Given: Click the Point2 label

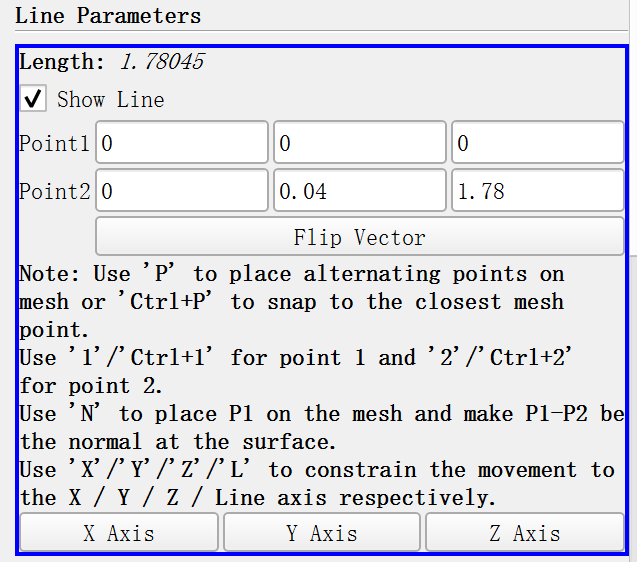Looking at the screenshot, I should pos(55,191).
